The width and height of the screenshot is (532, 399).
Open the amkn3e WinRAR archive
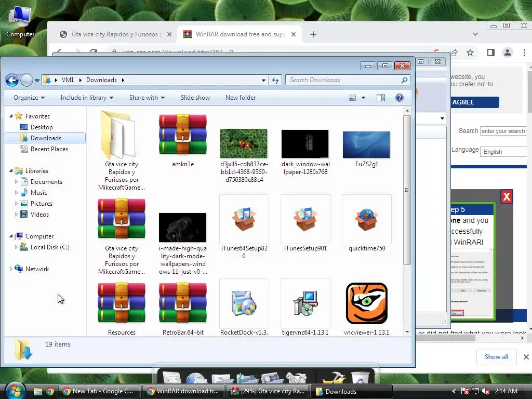(x=182, y=135)
